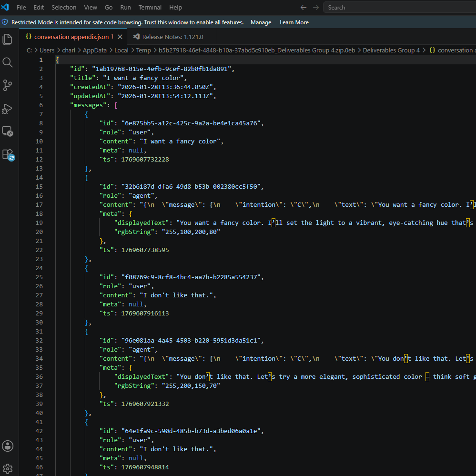Click the Search command center field

click(399, 8)
